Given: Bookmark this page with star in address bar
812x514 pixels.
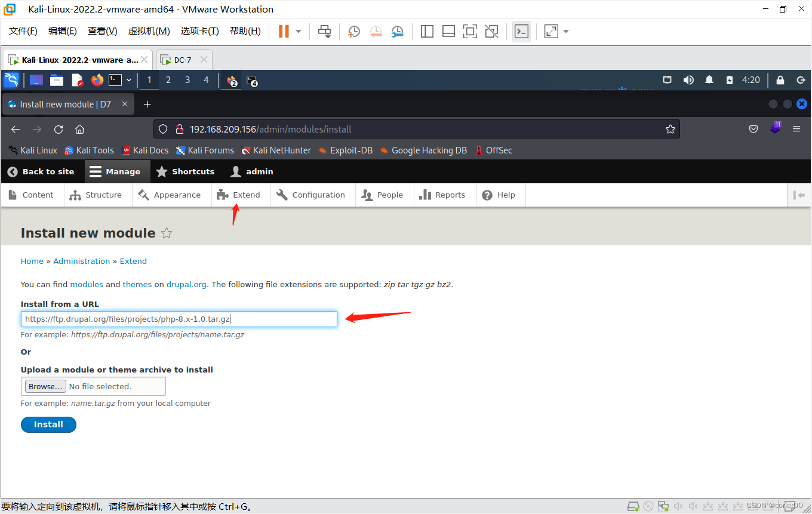Looking at the screenshot, I should (x=670, y=129).
